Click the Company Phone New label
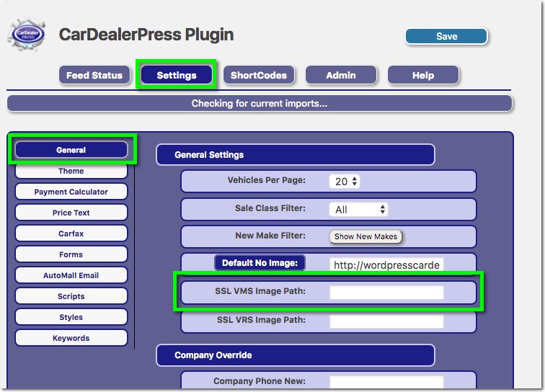Image resolution: width=545 pixels, height=392 pixels. click(260, 381)
